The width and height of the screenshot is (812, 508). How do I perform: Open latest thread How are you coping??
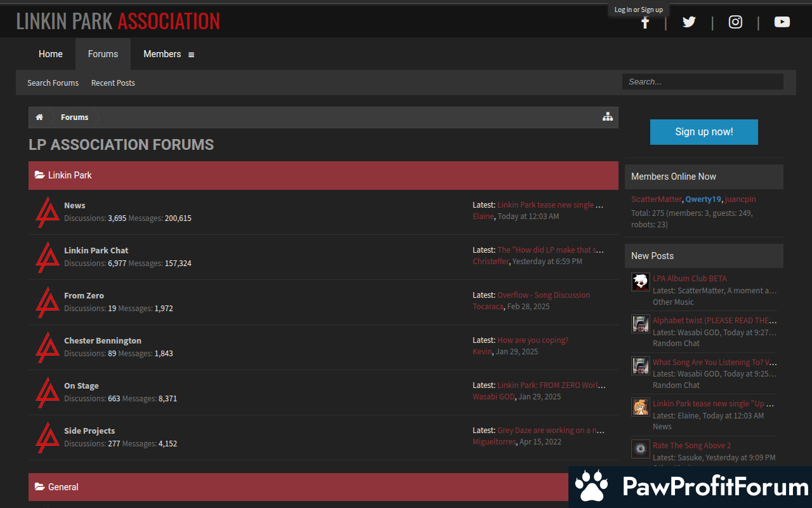(x=533, y=340)
